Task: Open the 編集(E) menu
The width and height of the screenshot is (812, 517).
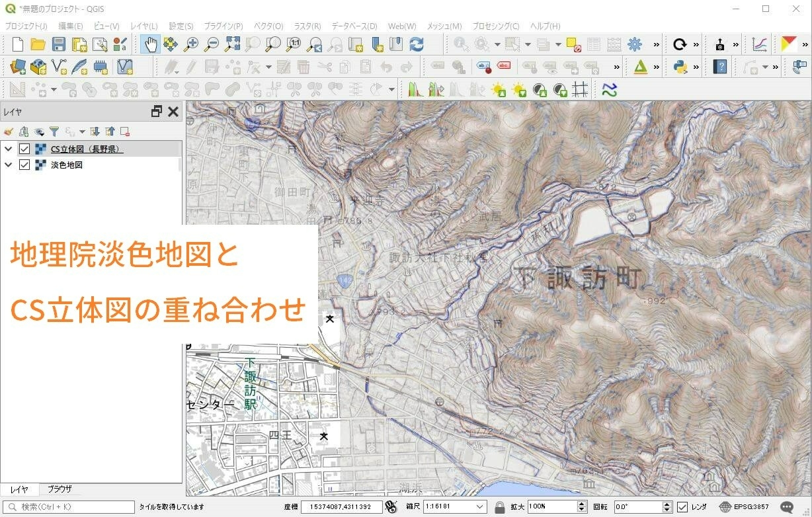Action: [x=71, y=26]
